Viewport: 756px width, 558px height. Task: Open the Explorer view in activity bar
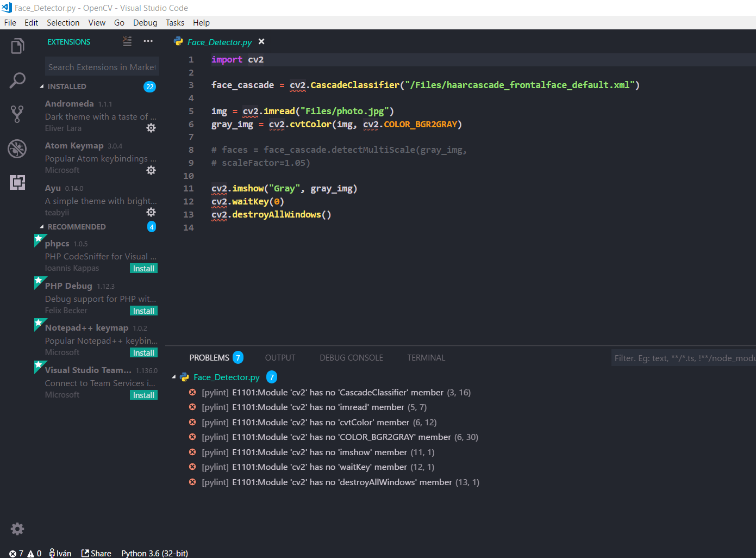(x=17, y=46)
